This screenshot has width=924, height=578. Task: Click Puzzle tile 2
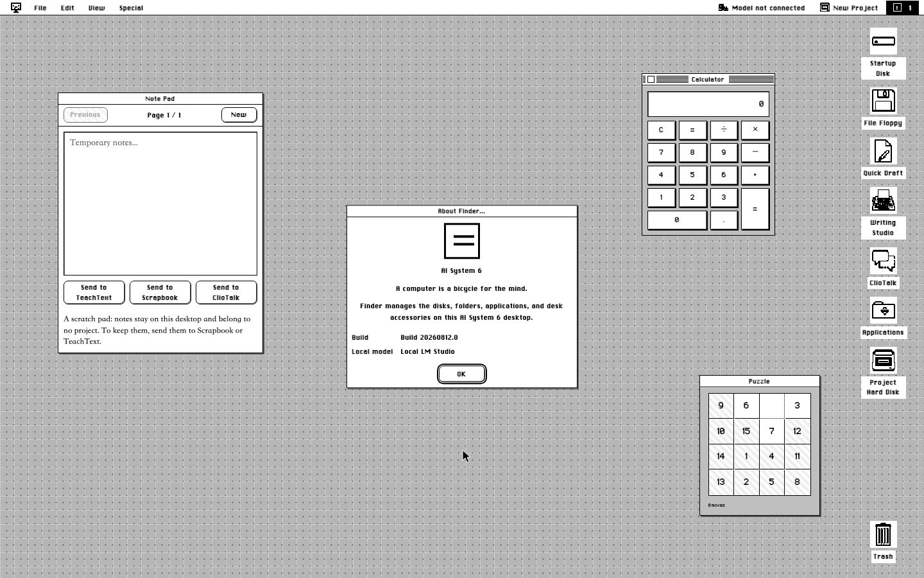[746, 482]
